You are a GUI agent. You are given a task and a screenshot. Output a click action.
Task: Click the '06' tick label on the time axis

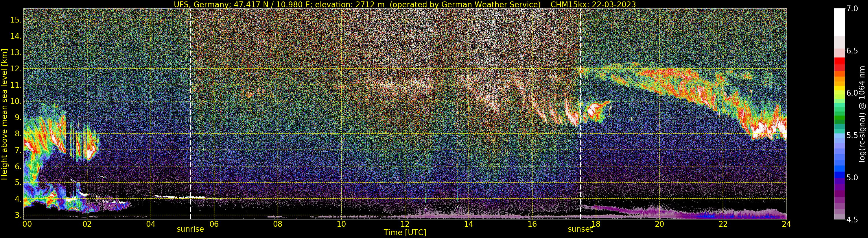pyautogui.click(x=214, y=224)
